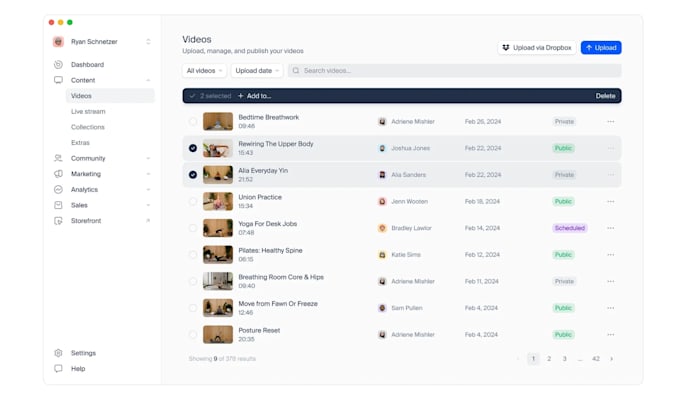Image resolution: width=680 pixels, height=394 pixels.
Task: Click Ryan Schnetzer's profile avatar
Action: pos(58,42)
